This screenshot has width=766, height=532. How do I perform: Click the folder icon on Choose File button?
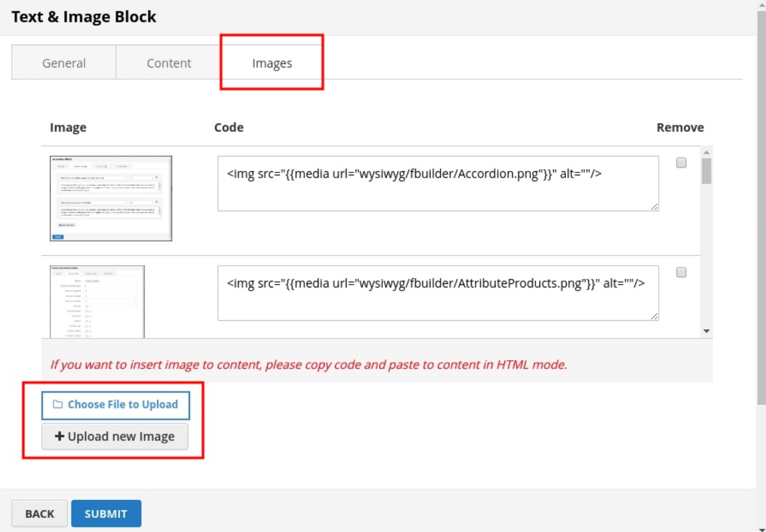point(57,405)
